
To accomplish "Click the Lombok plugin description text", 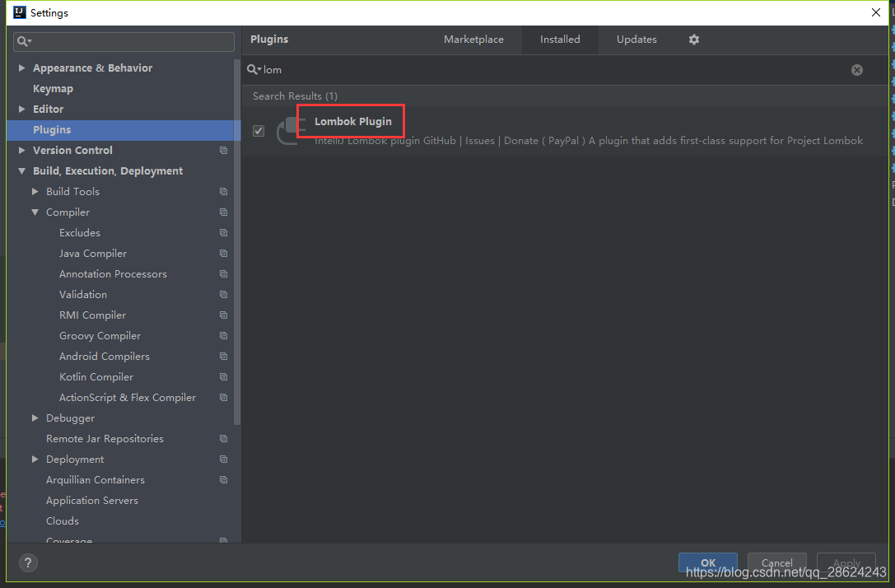I will [x=589, y=141].
